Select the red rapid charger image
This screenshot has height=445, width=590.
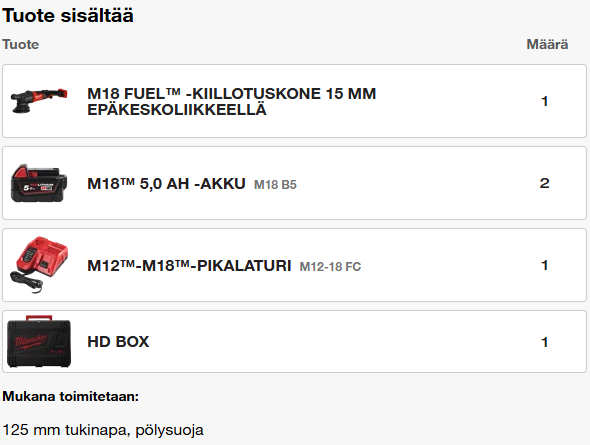click(39, 265)
